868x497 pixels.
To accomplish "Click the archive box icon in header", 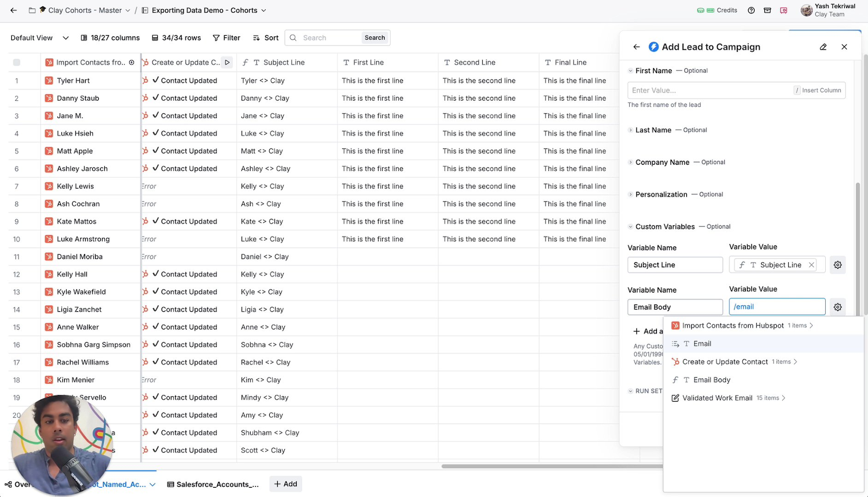I will click(x=767, y=10).
